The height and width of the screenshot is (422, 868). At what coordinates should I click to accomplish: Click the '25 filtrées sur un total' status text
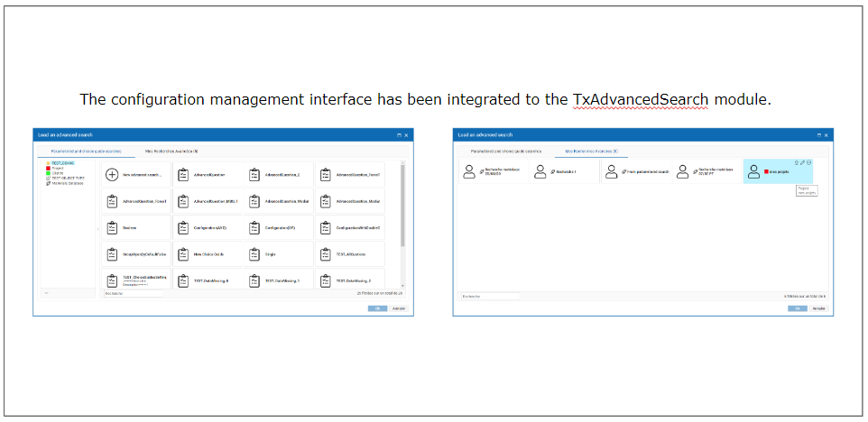pos(380,293)
